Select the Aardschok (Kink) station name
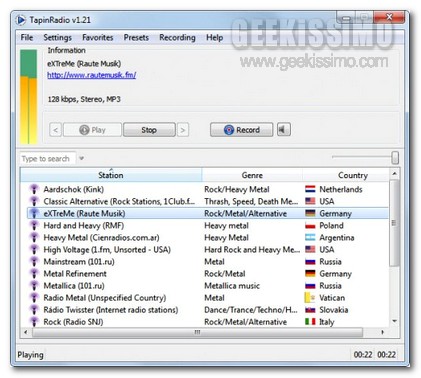 click(74, 189)
